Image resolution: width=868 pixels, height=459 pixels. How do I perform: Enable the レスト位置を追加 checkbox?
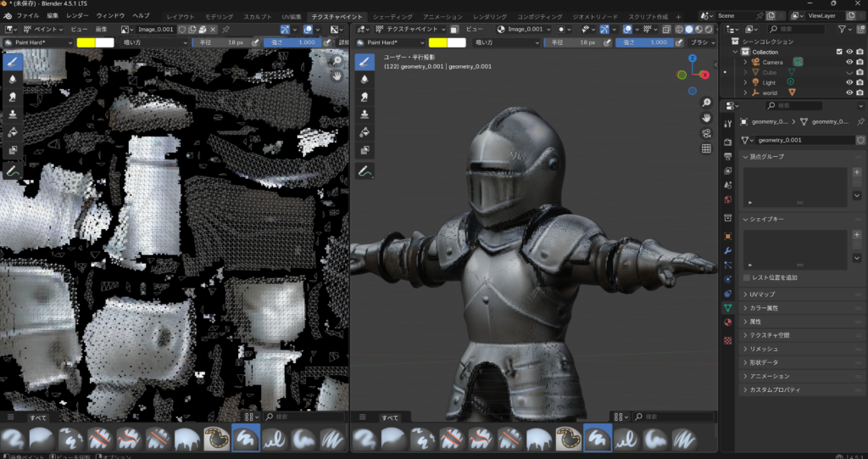pos(747,277)
